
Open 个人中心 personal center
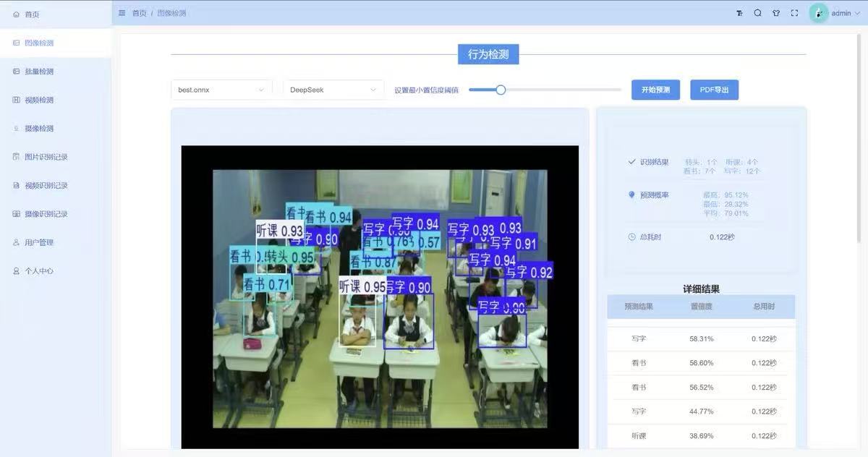[56, 271]
